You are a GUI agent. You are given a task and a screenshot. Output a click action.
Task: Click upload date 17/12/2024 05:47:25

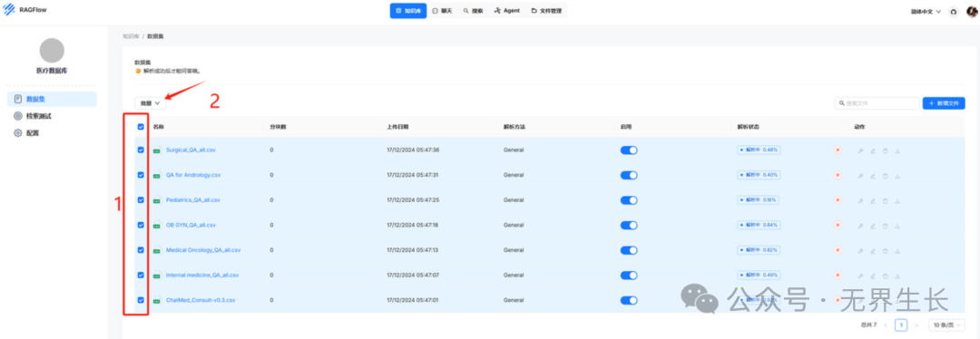(413, 199)
